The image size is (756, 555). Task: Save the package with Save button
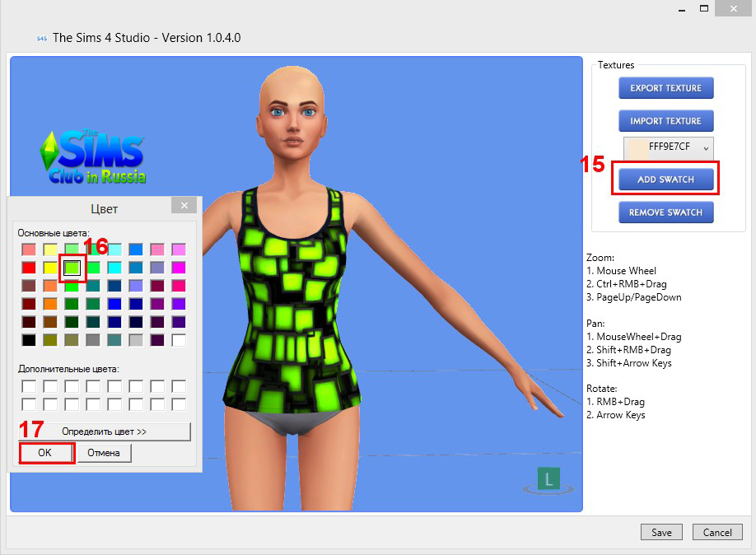(x=661, y=532)
